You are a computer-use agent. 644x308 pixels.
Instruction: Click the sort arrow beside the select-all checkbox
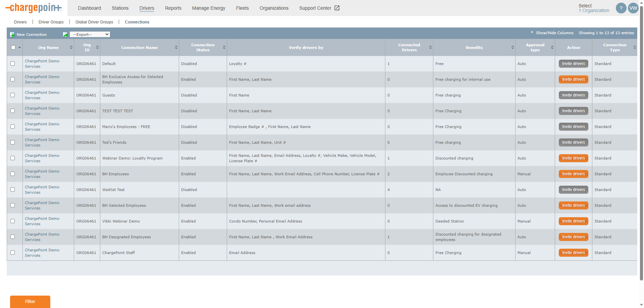(x=19, y=47)
